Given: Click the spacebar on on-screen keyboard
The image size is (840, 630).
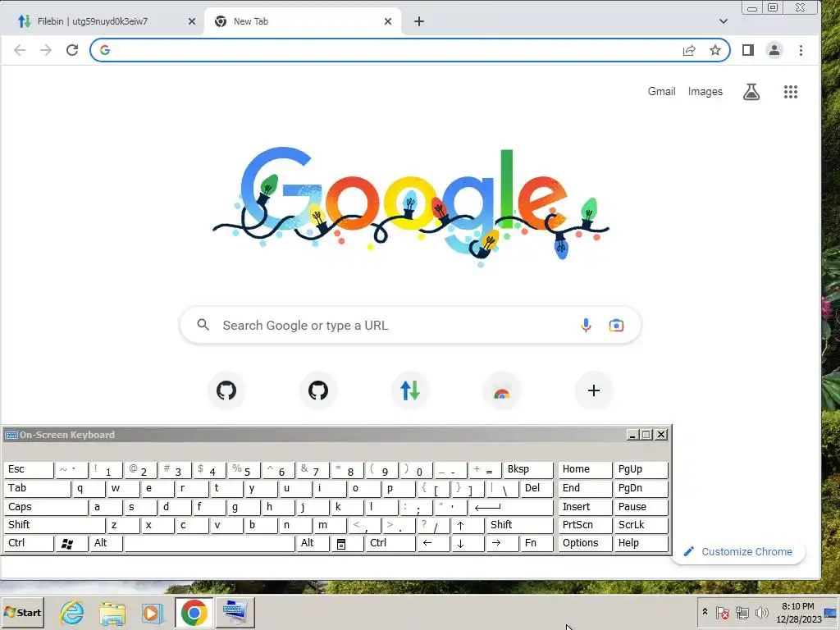Looking at the screenshot, I should (209, 543).
